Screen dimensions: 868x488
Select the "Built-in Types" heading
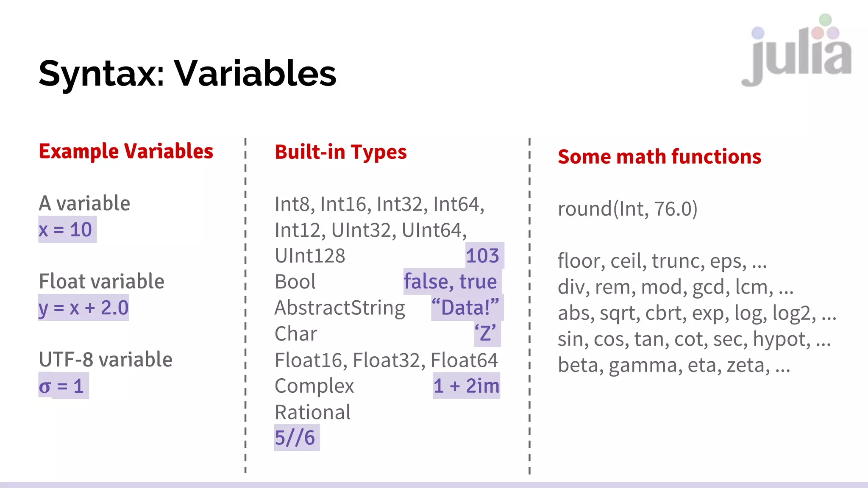coord(340,152)
